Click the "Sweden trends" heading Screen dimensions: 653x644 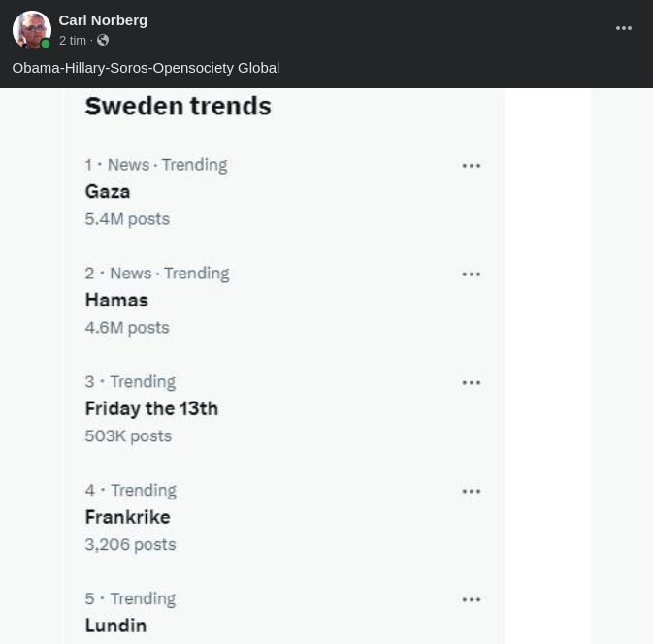[178, 106]
